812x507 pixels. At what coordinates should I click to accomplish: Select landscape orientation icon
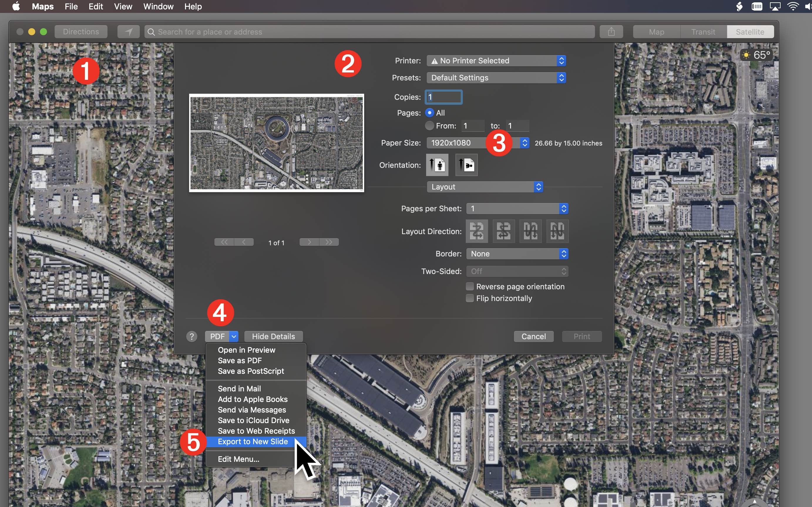point(466,165)
